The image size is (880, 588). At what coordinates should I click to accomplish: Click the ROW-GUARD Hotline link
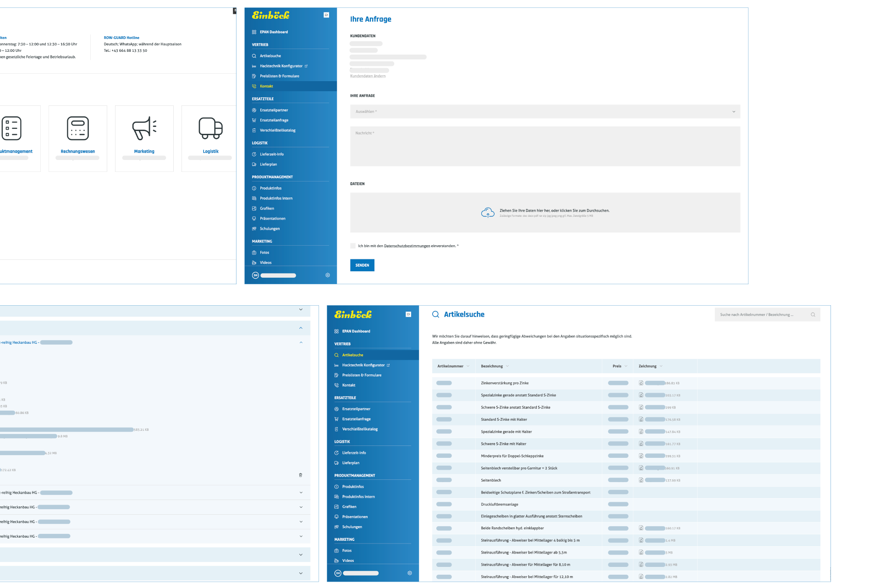pyautogui.click(x=121, y=38)
